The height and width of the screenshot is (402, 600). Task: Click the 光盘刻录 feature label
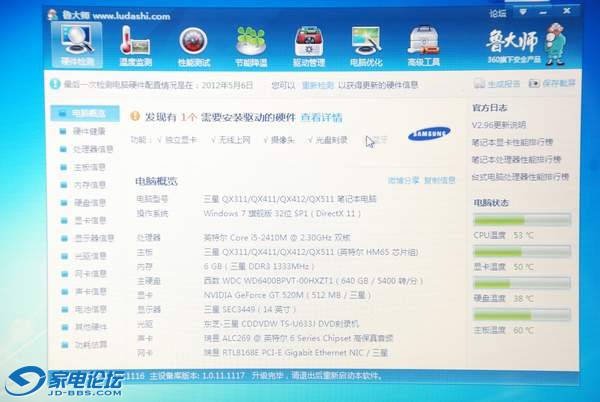click(x=331, y=140)
